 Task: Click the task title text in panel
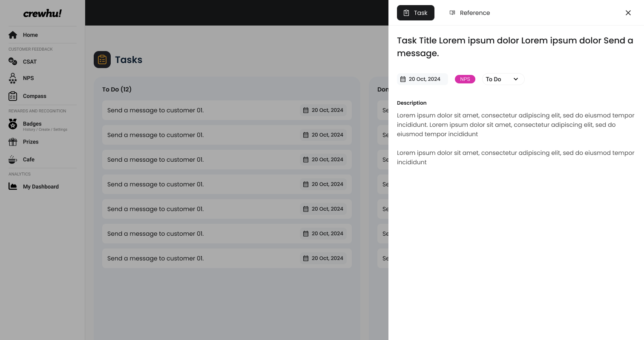(x=515, y=47)
